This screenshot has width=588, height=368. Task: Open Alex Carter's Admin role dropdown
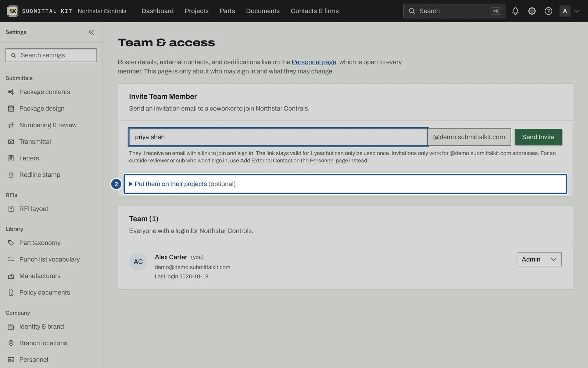539,259
